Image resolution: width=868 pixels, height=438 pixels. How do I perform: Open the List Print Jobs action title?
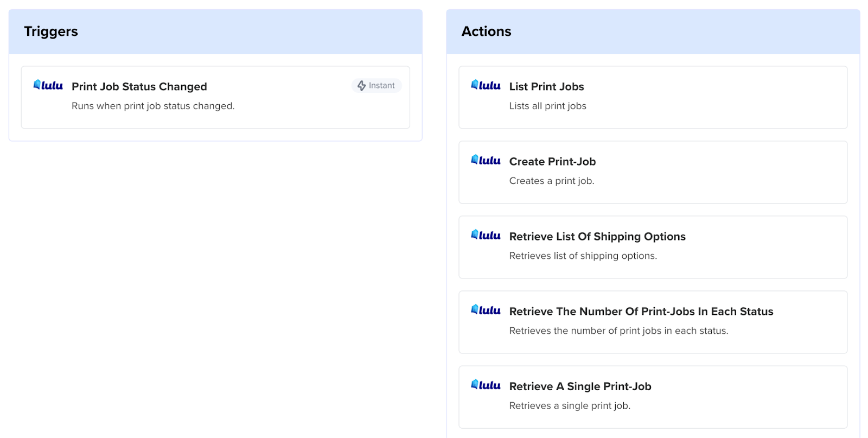(546, 87)
